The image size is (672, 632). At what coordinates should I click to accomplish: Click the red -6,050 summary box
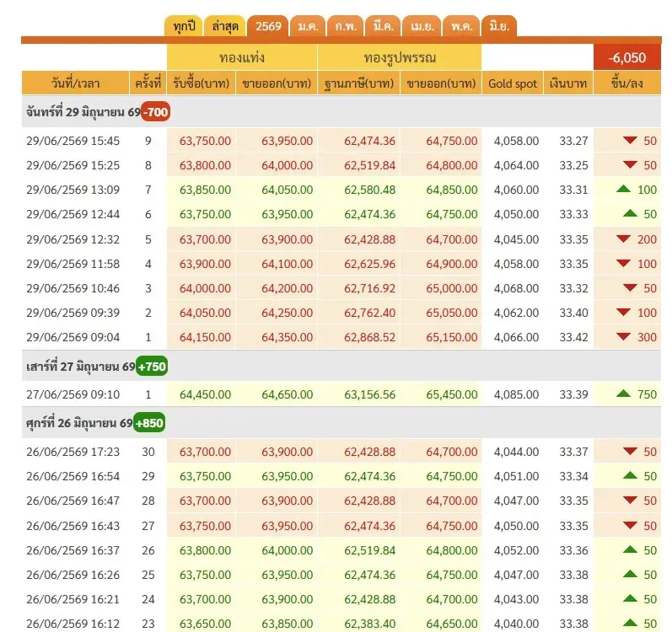pos(627,57)
